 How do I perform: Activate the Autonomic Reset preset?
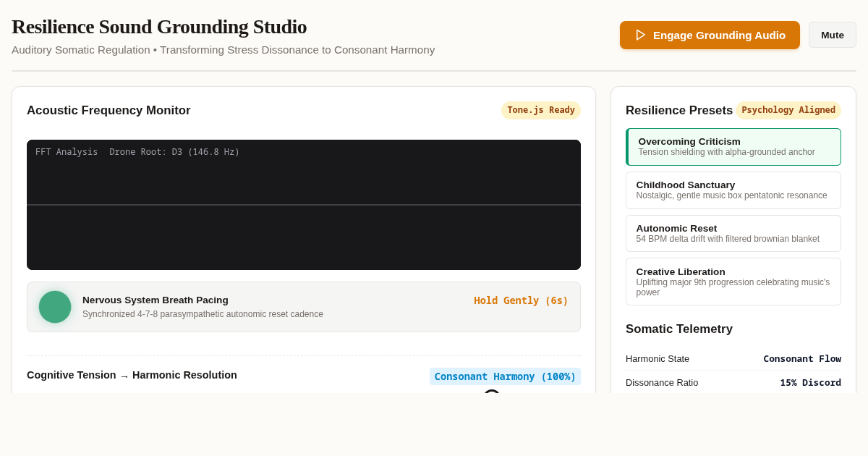pyautogui.click(x=733, y=233)
